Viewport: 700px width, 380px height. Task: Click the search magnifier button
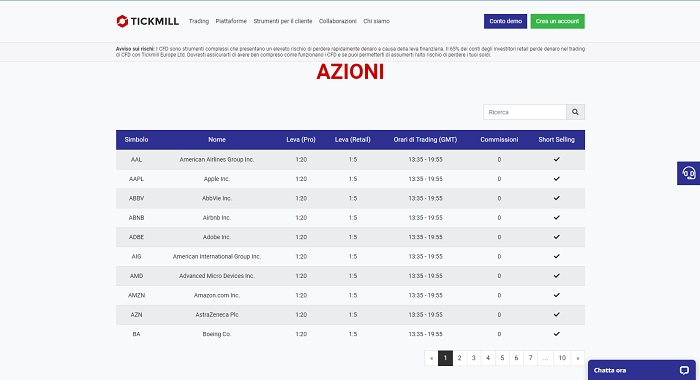(575, 112)
